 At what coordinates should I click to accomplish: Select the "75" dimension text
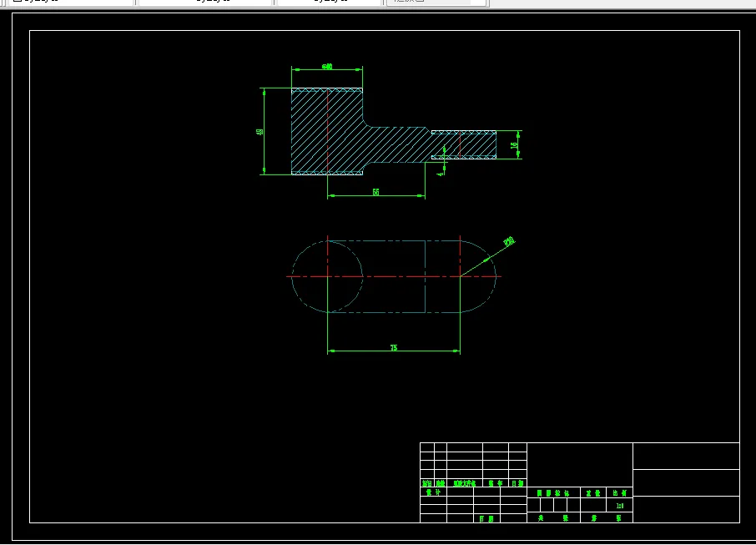(x=393, y=347)
